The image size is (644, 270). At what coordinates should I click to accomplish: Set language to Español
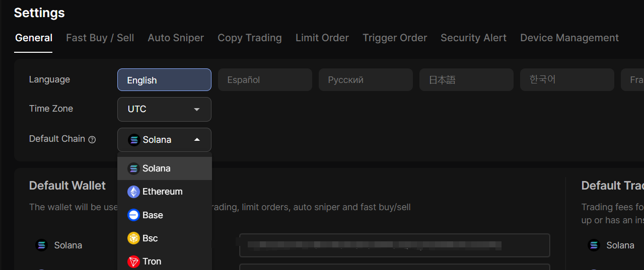point(265,80)
